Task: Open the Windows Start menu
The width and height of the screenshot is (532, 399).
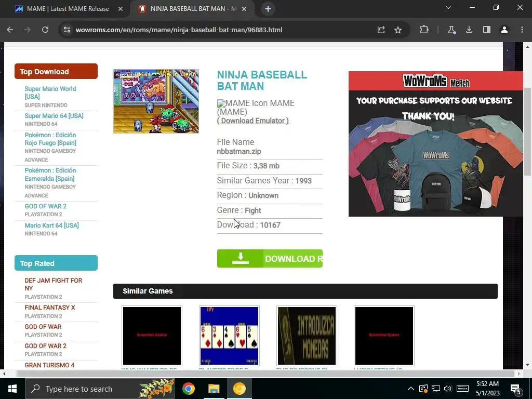Action: (x=12, y=389)
